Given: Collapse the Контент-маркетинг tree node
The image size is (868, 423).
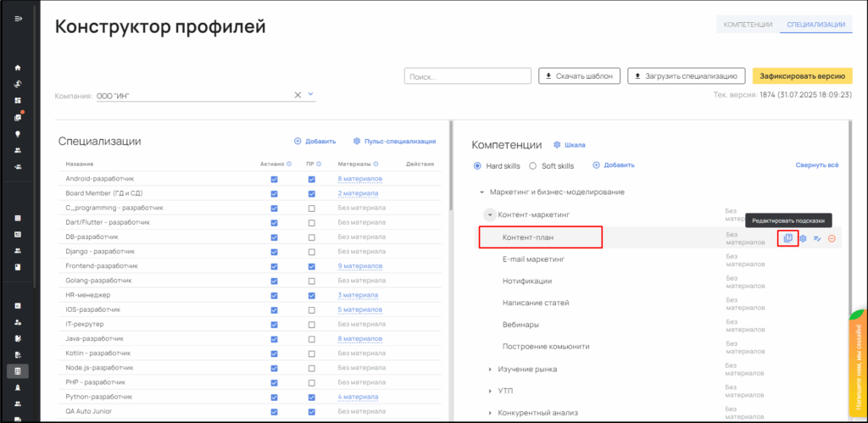Looking at the screenshot, I should click(490, 215).
